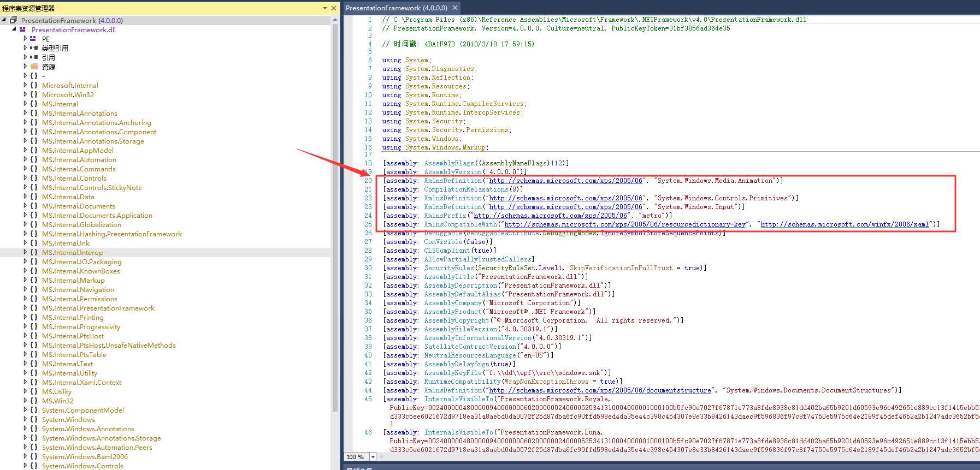
Task: Click namespace braces icon beside System.Windows.Baml2006
Action: pyautogui.click(x=34, y=456)
